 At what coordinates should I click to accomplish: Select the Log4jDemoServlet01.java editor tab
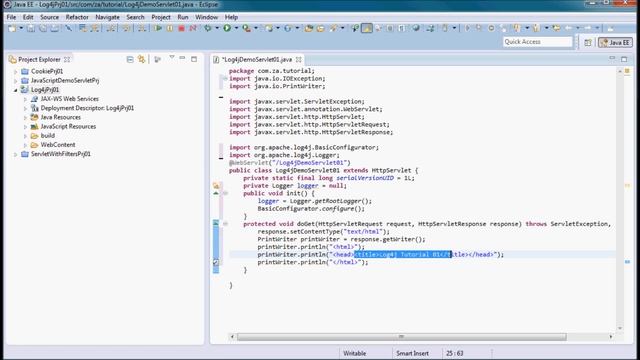click(x=257, y=60)
